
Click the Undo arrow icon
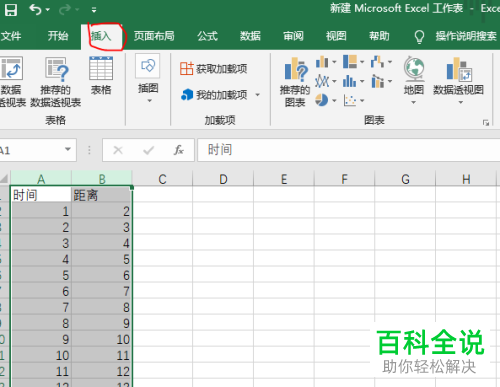35,9
